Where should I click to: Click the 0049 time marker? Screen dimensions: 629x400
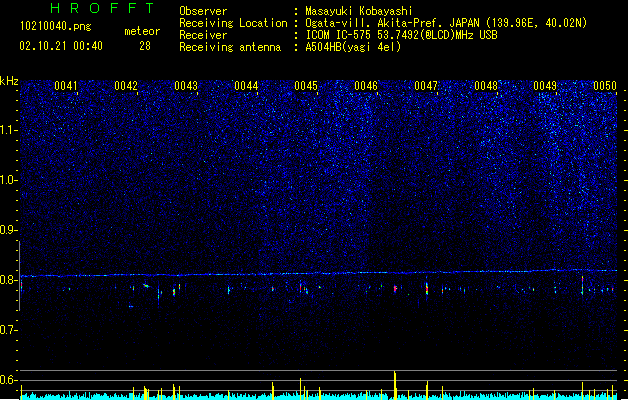pyautogui.click(x=545, y=86)
